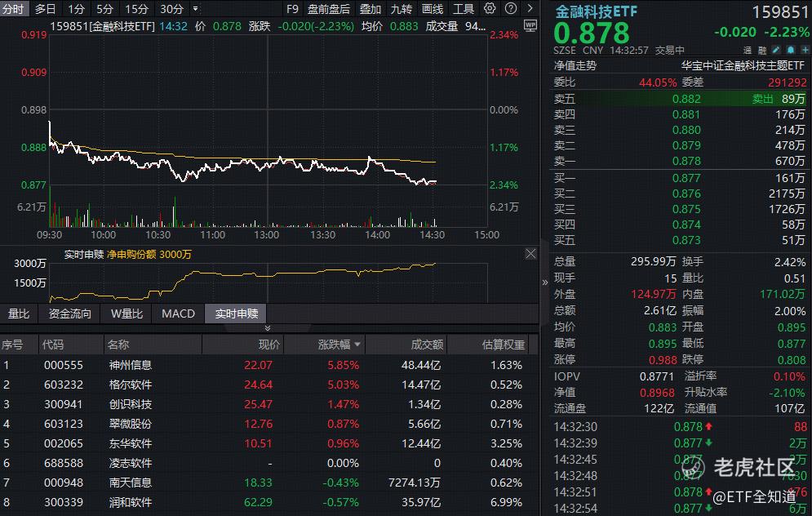The width and height of the screenshot is (812, 516).
Task: Switch to 15分 period
Action: (x=137, y=9)
